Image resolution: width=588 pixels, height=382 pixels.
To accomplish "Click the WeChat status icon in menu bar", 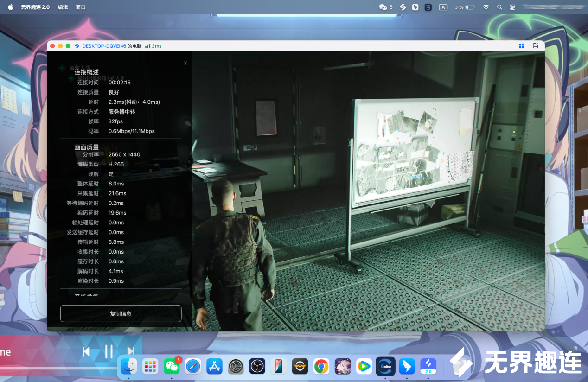I will 383,7.
